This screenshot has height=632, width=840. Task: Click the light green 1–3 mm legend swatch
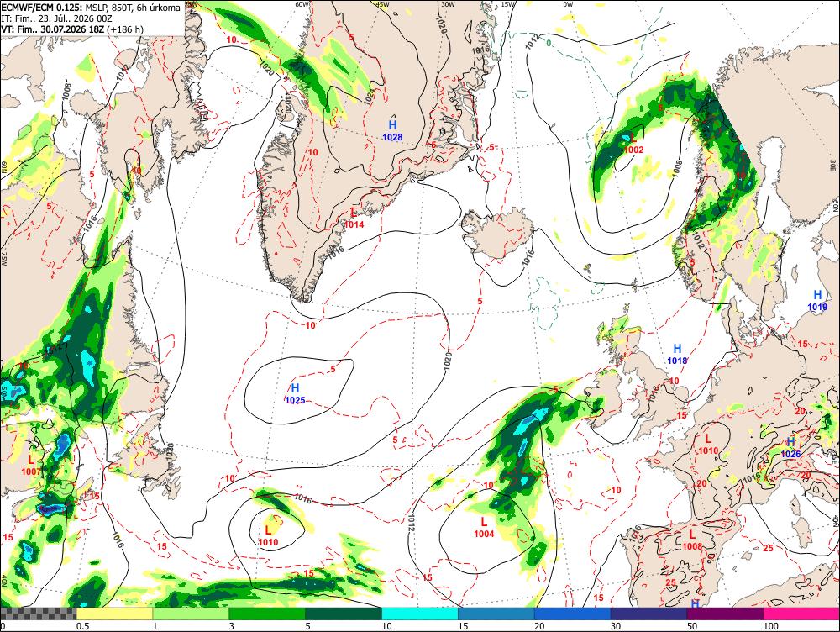click(x=191, y=614)
